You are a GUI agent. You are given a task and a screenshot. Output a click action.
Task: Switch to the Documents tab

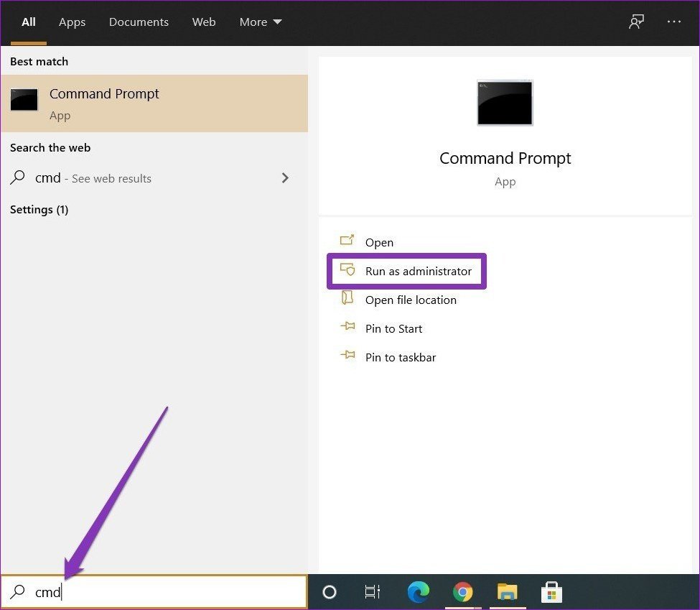139,22
